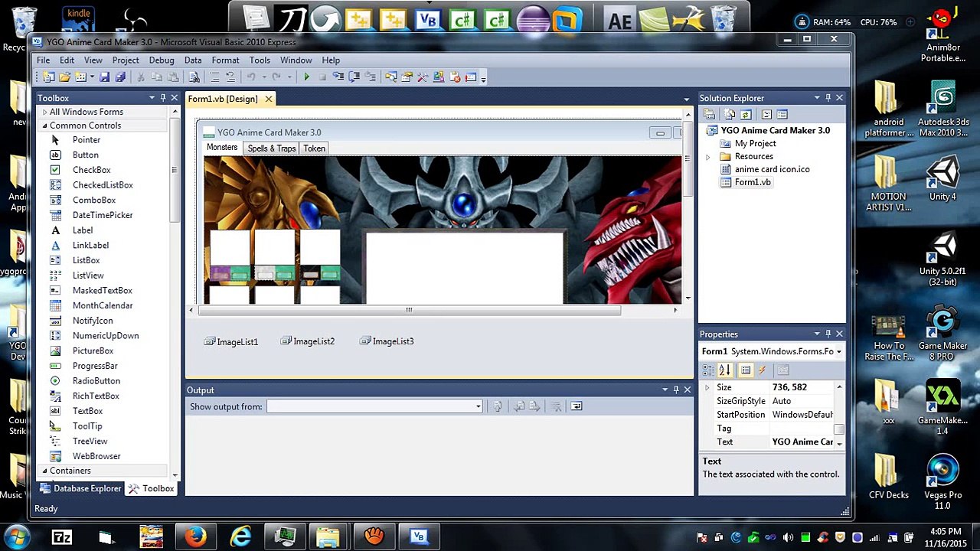The height and width of the screenshot is (551, 980).
Task: Select My Project in Solution Explorer
Action: click(x=755, y=144)
